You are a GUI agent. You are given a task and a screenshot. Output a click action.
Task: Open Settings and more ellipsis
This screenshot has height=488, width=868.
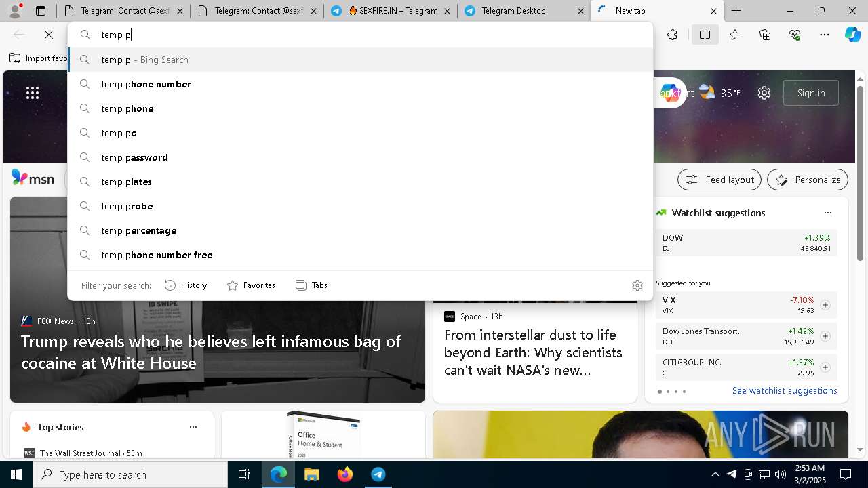(825, 35)
